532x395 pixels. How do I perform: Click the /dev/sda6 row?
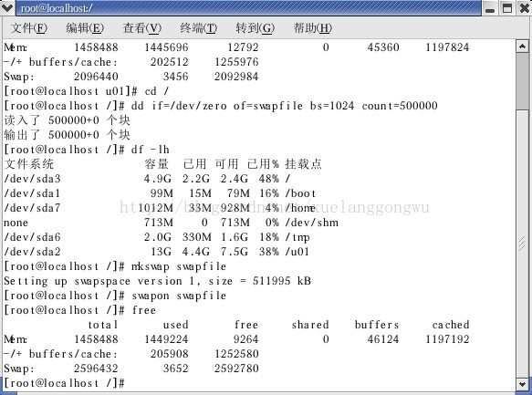click(x=157, y=237)
